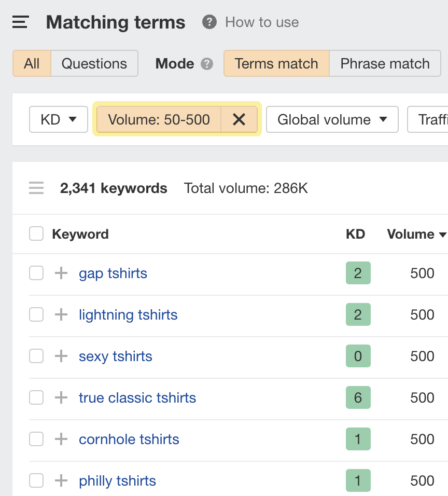Select the Phrase match mode
The image size is (448, 496).
coord(385,63)
